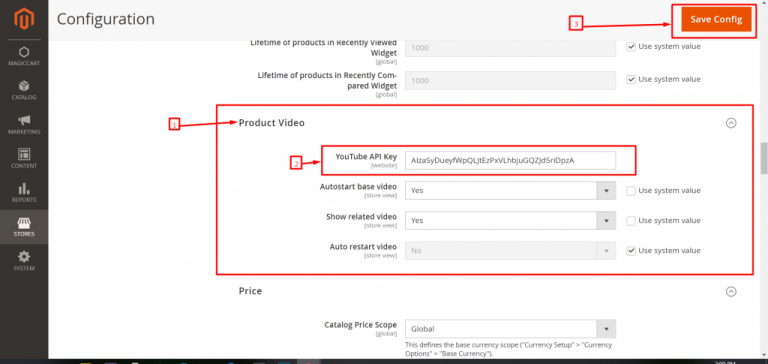The height and width of the screenshot is (364, 768).
Task: Open the Autostart base video dropdown
Action: tap(510, 191)
